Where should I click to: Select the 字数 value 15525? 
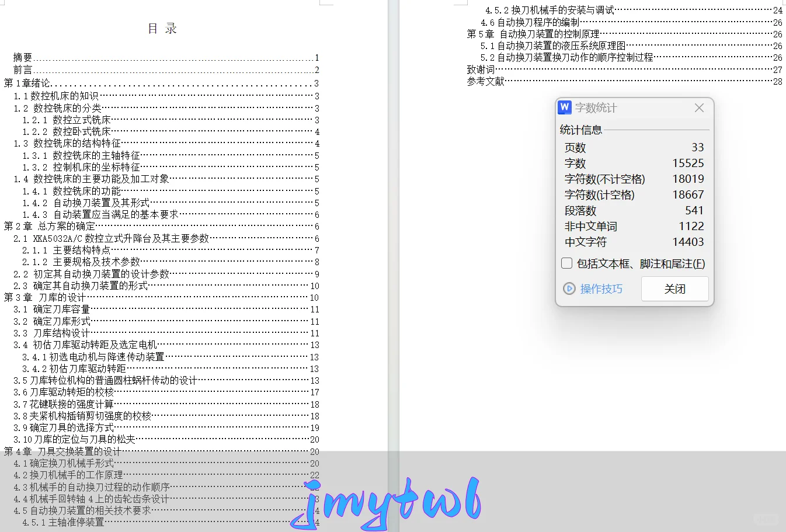(x=688, y=163)
